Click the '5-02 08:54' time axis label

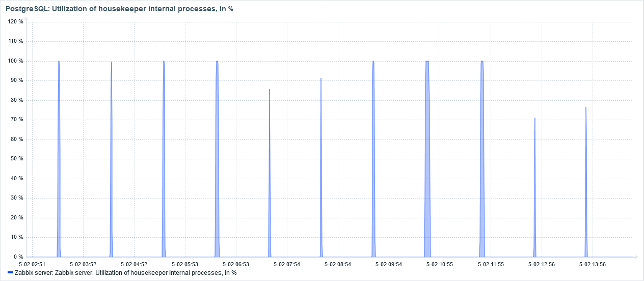338,264
